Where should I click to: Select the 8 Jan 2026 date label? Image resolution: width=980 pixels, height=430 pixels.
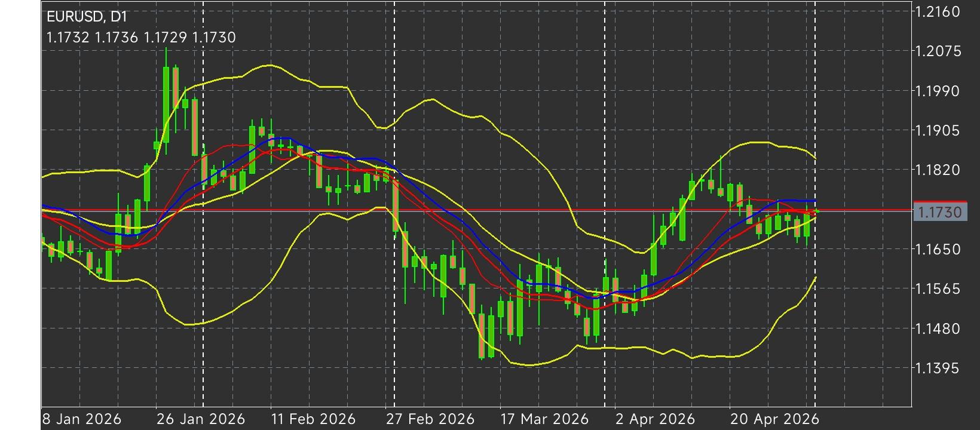point(81,419)
